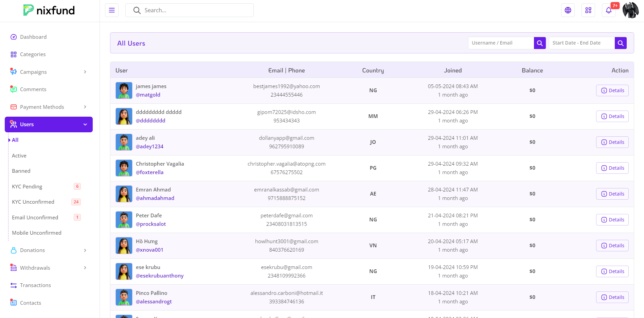Click the date range search icon button
644x318 pixels.
pos(621,43)
